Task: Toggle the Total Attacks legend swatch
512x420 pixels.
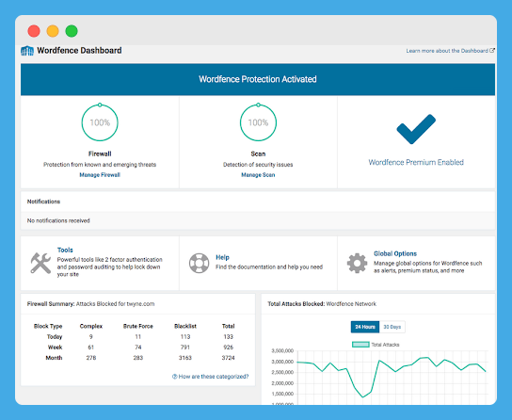Action: 360,345
